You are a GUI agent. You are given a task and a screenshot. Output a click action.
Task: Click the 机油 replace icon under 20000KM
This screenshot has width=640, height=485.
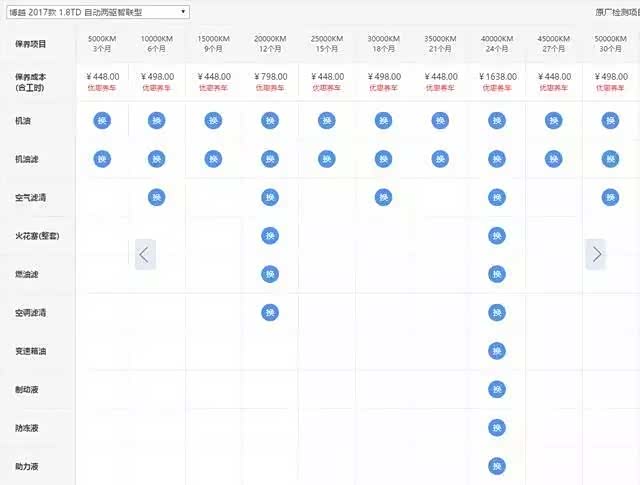tap(270, 120)
